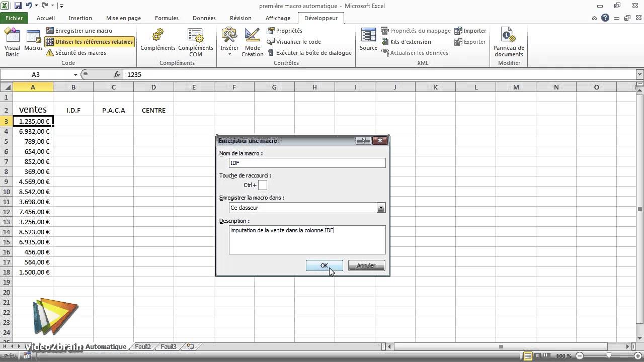Open the Fichier tab
The width and height of the screenshot is (644, 362).
click(x=14, y=18)
